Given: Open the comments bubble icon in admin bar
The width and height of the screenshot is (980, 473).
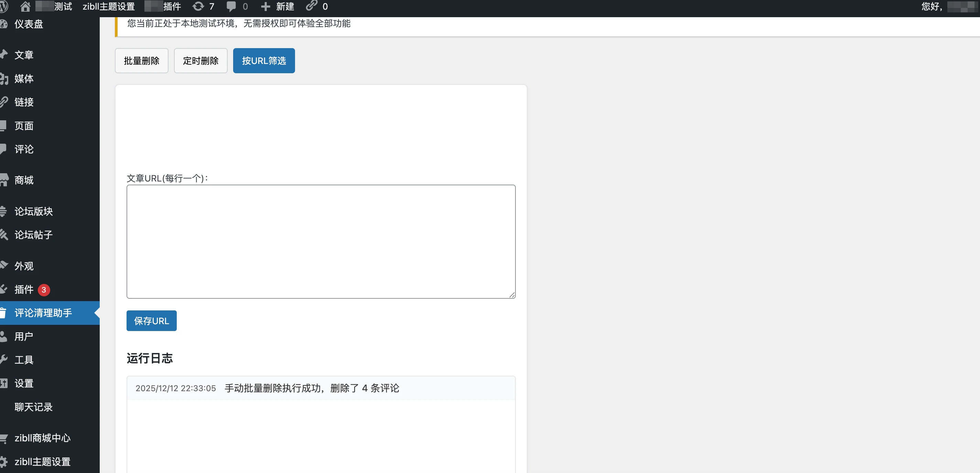Looking at the screenshot, I should 231,7.
